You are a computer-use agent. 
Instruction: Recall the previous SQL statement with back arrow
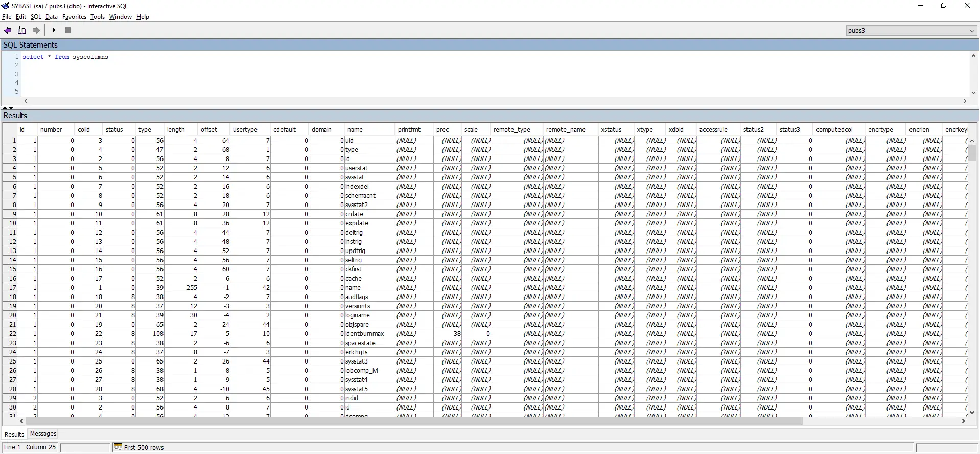8,30
